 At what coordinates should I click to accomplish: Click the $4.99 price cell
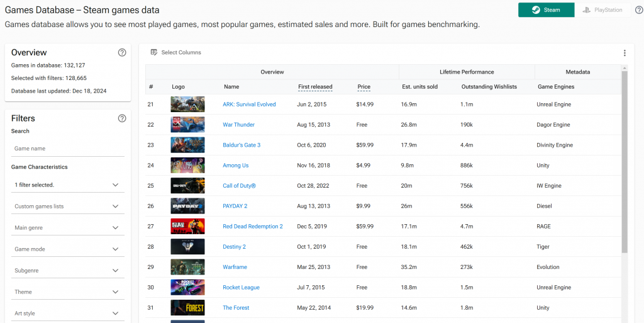click(x=364, y=165)
